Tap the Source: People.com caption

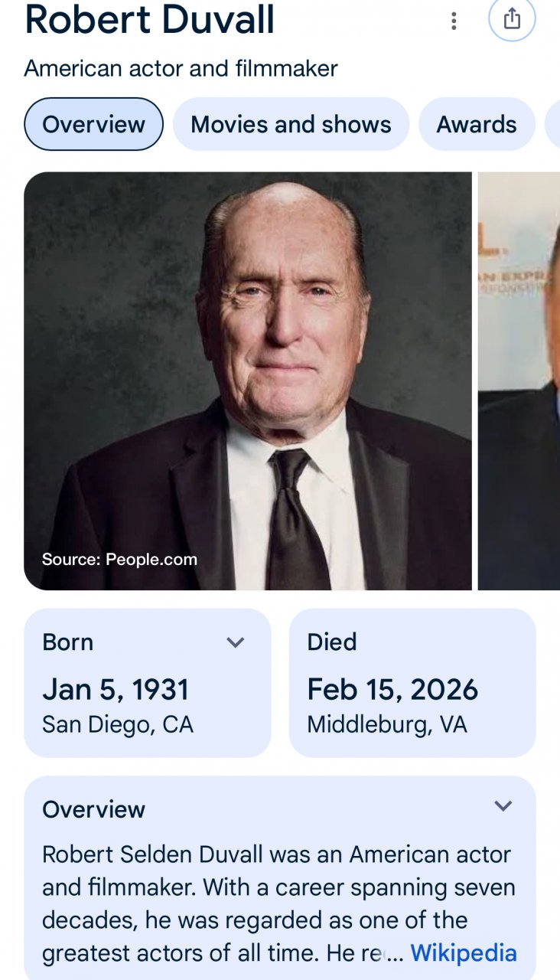(119, 560)
